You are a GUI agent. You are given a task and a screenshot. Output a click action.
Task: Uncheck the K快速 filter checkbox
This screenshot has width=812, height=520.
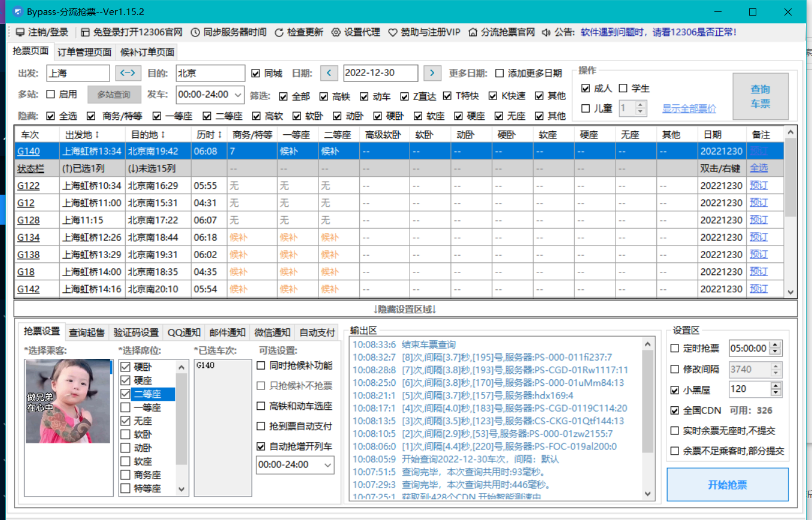(493, 96)
